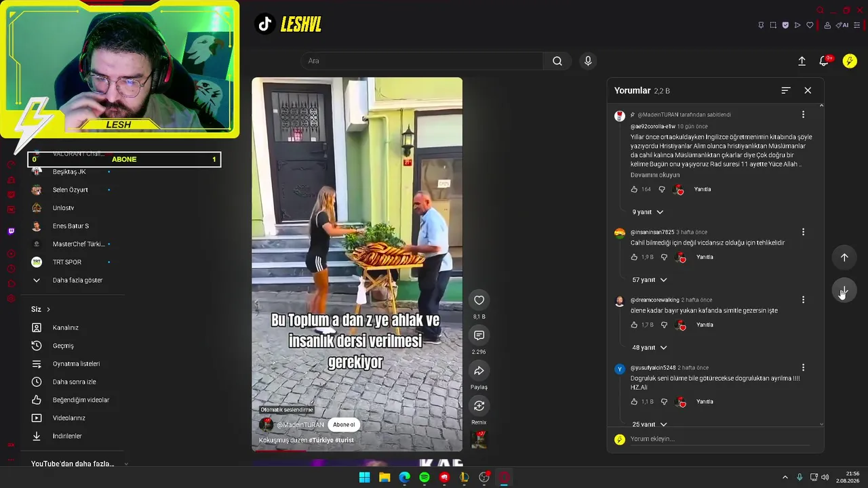
Task: Open the upload/create video icon
Action: (802, 61)
